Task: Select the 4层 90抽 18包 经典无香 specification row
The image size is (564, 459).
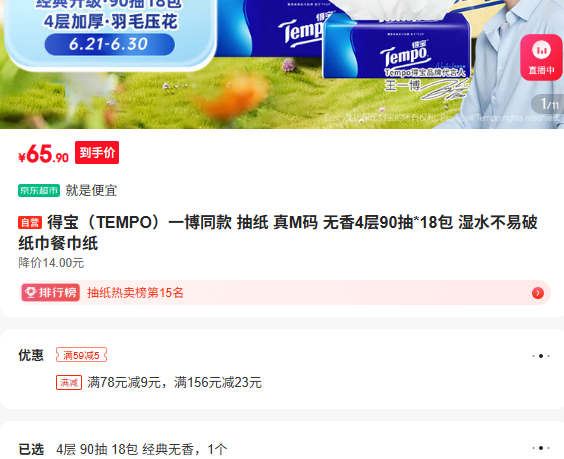Action: click(x=282, y=449)
